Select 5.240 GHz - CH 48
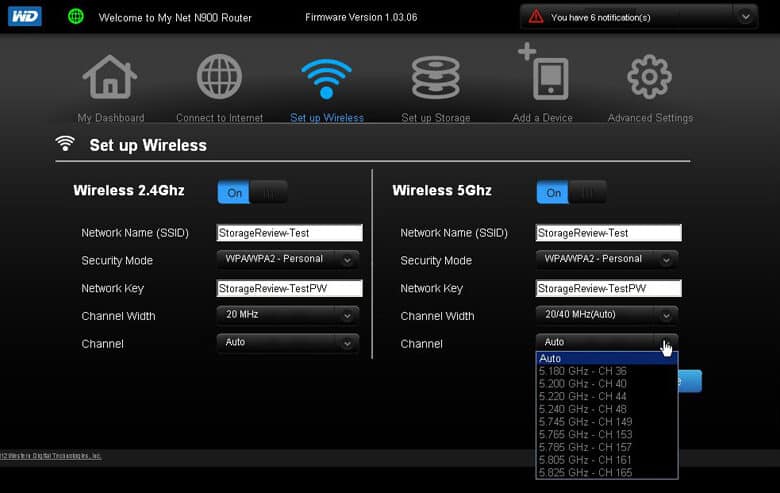The height and width of the screenshot is (493, 780). point(607,409)
